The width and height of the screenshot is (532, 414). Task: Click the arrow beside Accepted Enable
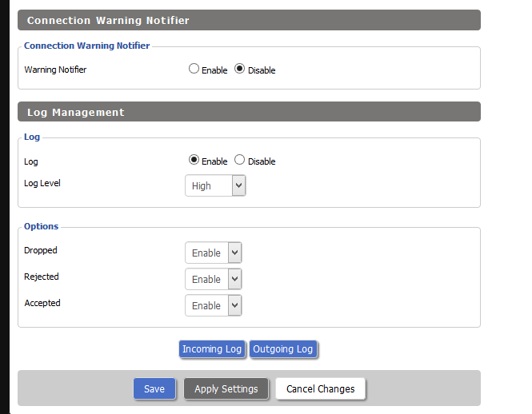coord(234,305)
